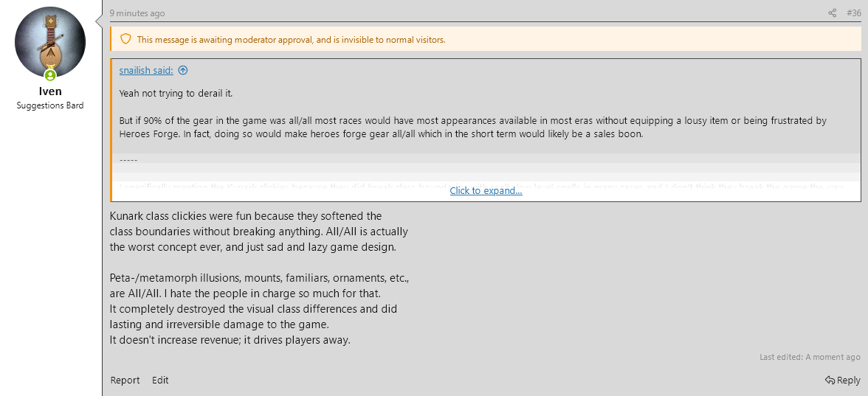Viewport: 868px width, 396px height.
Task: Reply to this post
Action: 843,380
